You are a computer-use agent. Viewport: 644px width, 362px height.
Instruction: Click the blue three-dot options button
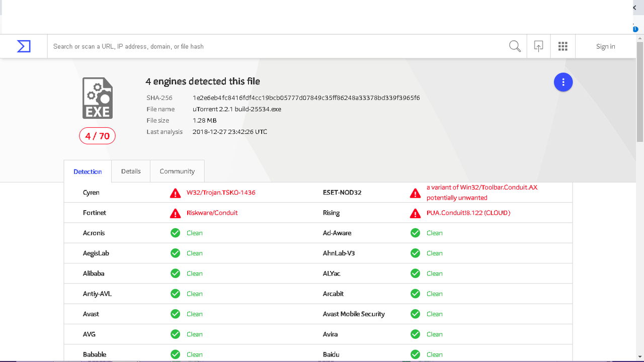pos(563,82)
